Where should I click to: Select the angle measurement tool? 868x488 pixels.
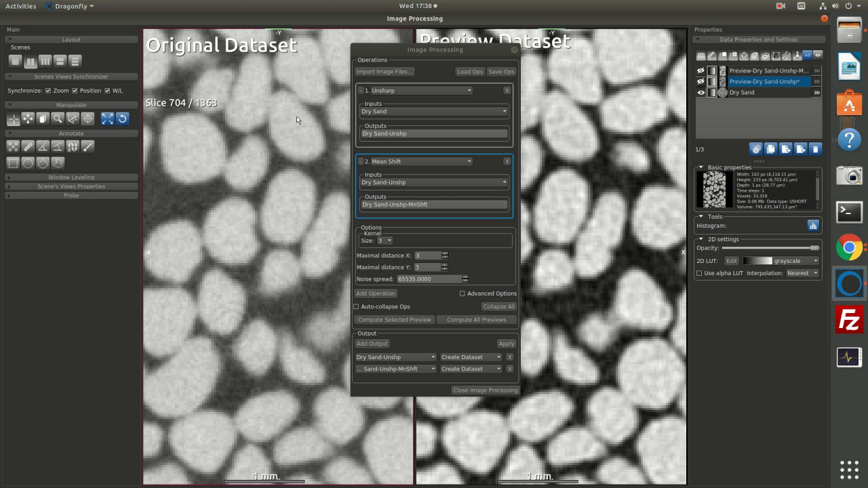43,146
